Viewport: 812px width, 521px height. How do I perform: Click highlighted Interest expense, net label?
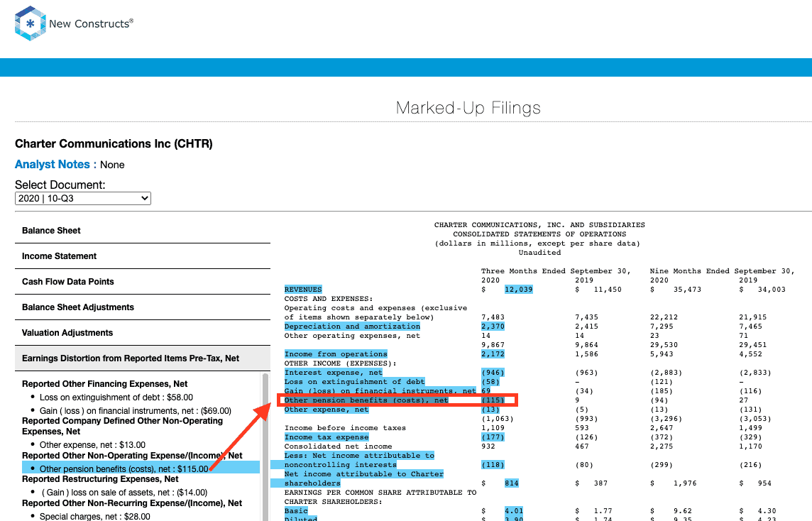click(334, 373)
